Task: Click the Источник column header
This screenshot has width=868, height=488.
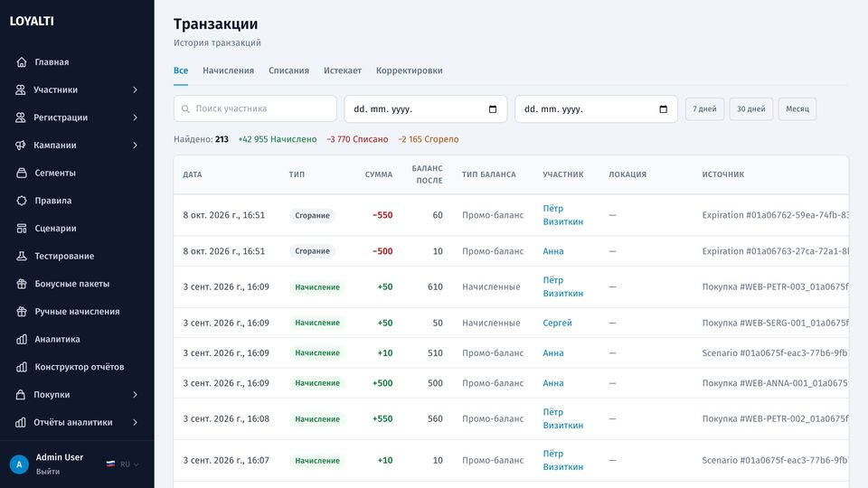Action: 723,174
